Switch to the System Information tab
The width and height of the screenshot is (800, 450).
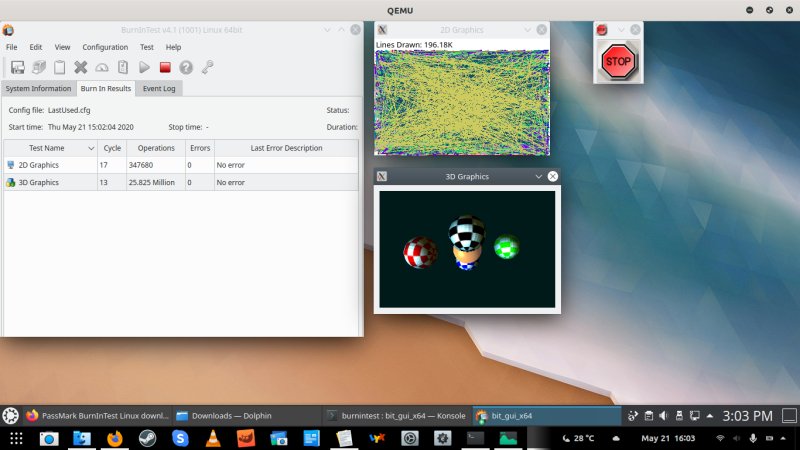point(38,88)
